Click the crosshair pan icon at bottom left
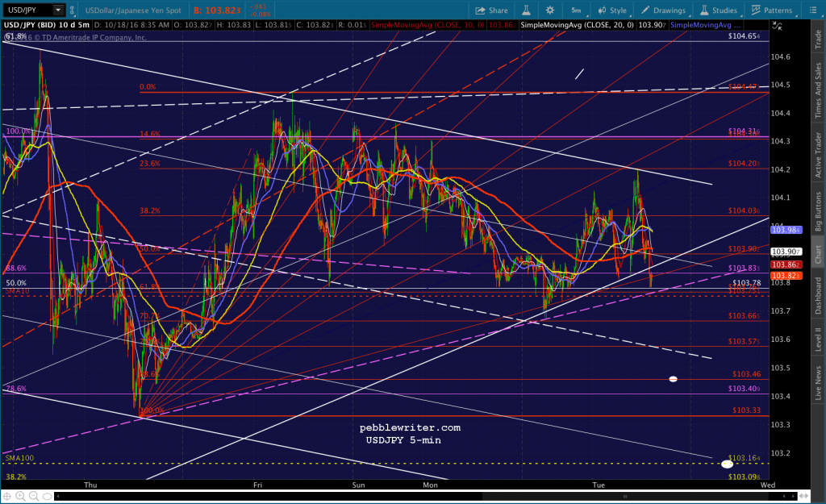The width and height of the screenshot is (826, 504). [x=7, y=496]
